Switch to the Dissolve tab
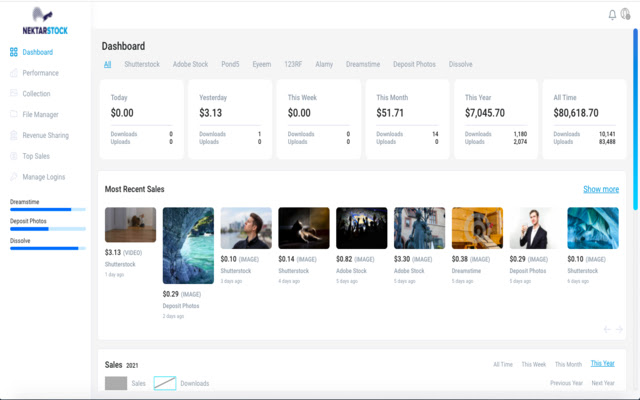Screen dimensions: 640x400 click(460, 64)
